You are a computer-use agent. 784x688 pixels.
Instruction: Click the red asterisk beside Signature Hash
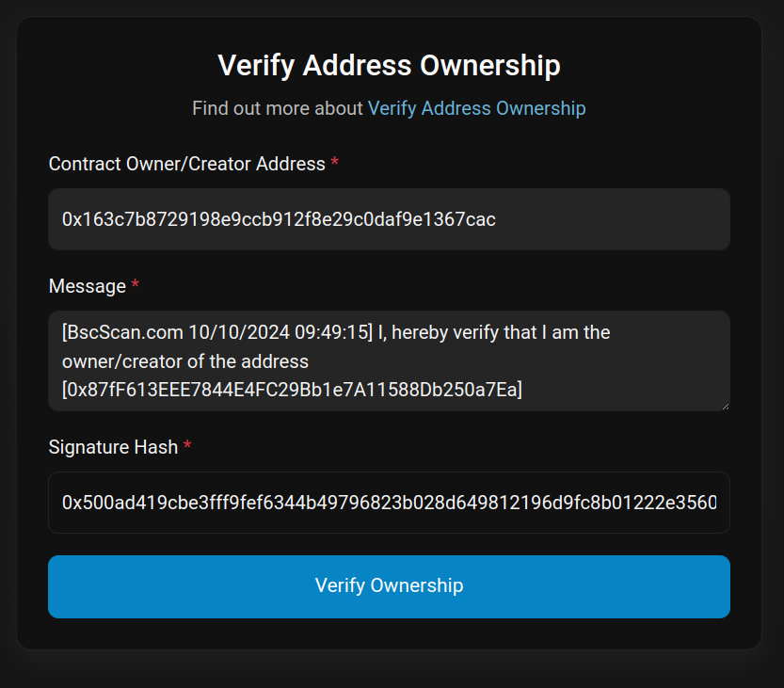coord(187,447)
